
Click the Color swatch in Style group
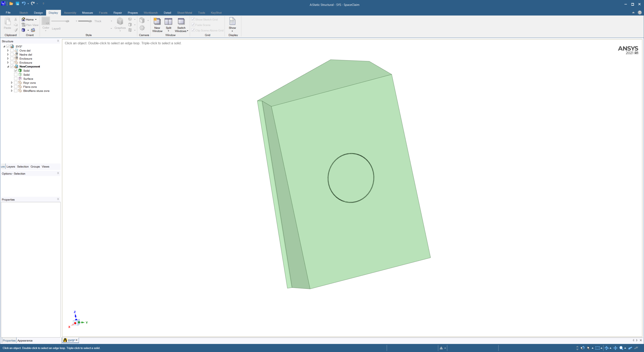point(46,21)
